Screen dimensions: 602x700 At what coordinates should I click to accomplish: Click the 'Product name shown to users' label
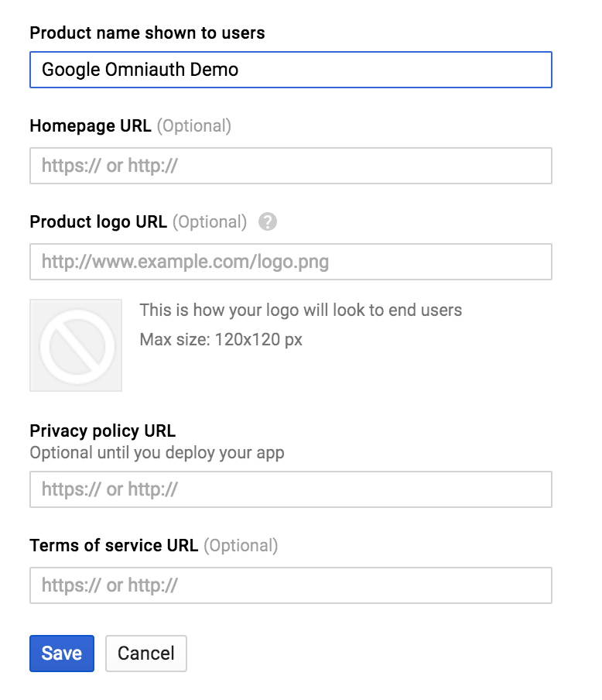147,33
